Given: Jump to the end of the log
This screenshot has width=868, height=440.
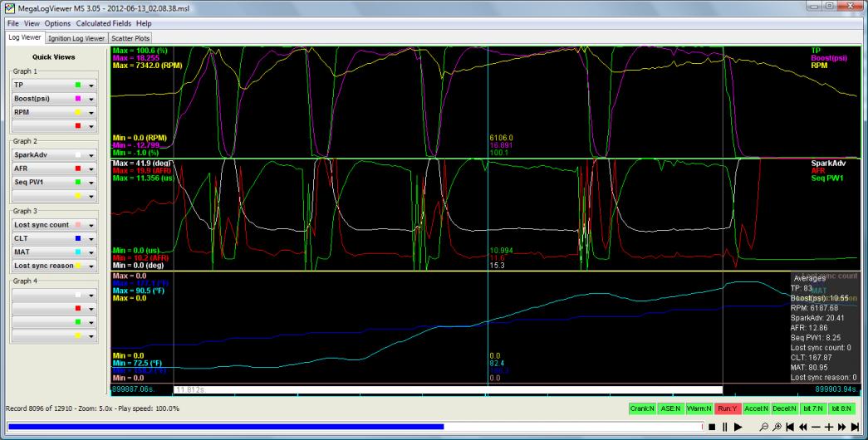Looking at the screenshot, I should (855, 427).
